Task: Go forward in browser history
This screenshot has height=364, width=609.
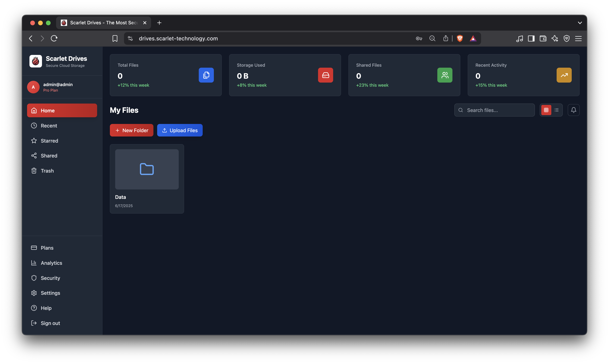Action: tap(42, 38)
